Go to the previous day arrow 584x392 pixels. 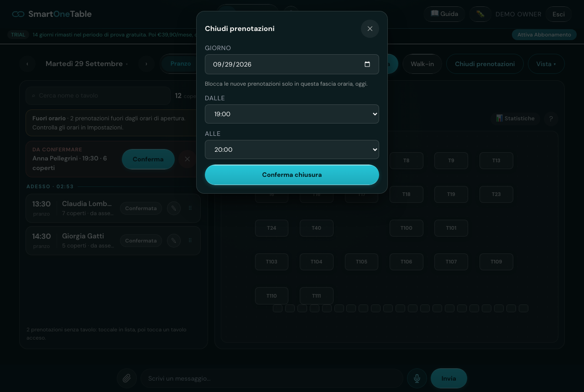click(27, 64)
